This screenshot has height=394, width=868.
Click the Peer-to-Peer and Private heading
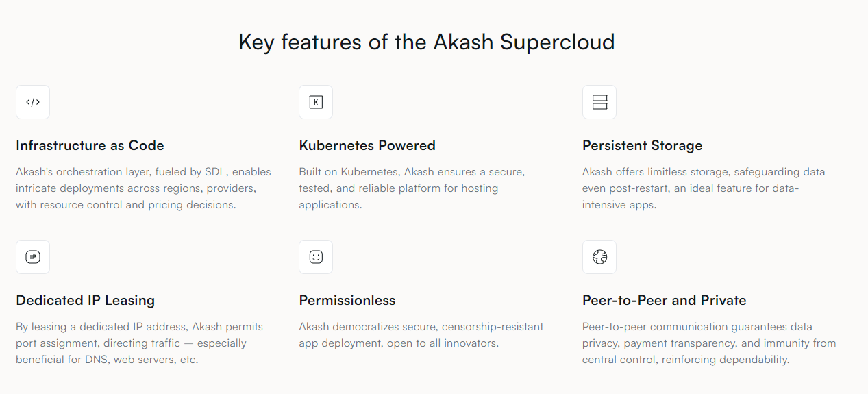pos(665,300)
